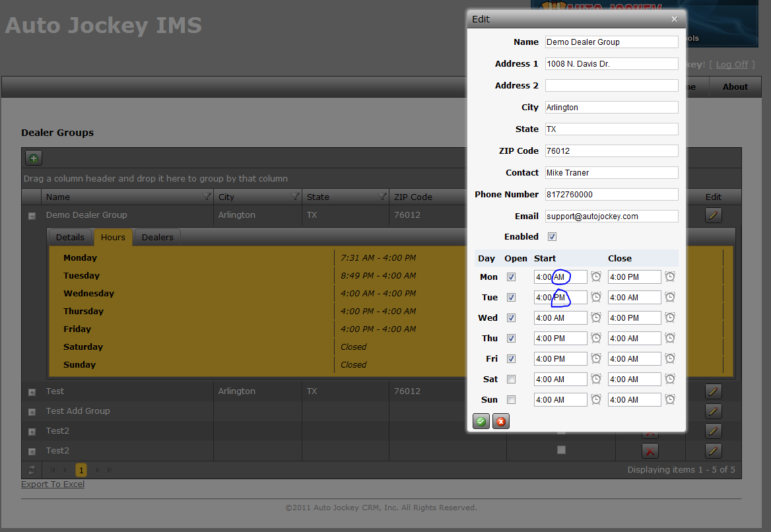Open the filter on Name column

point(207,197)
